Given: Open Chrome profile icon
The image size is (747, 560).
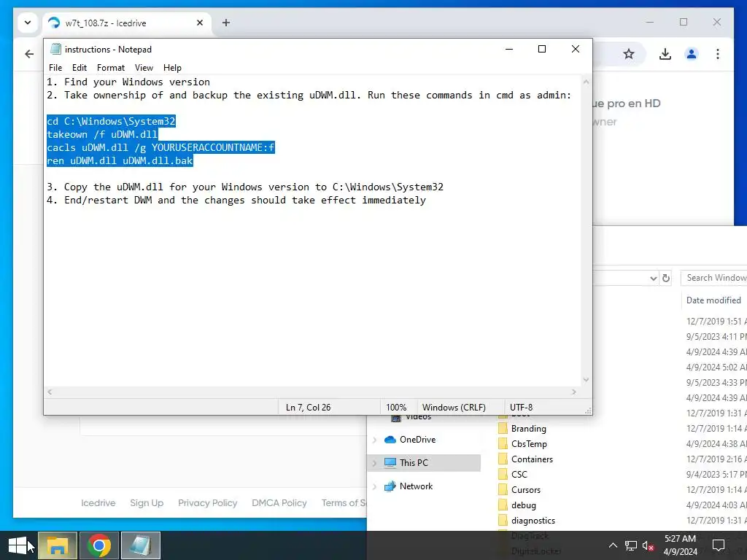Looking at the screenshot, I should coord(692,54).
